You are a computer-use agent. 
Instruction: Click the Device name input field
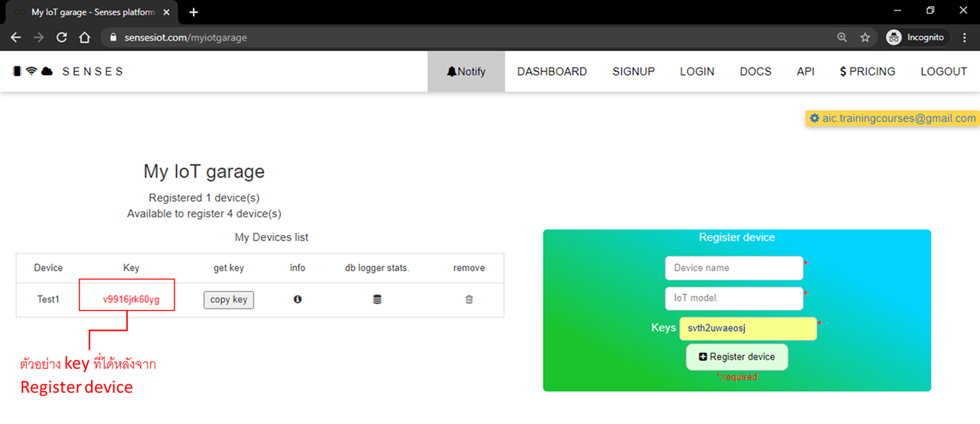point(733,268)
